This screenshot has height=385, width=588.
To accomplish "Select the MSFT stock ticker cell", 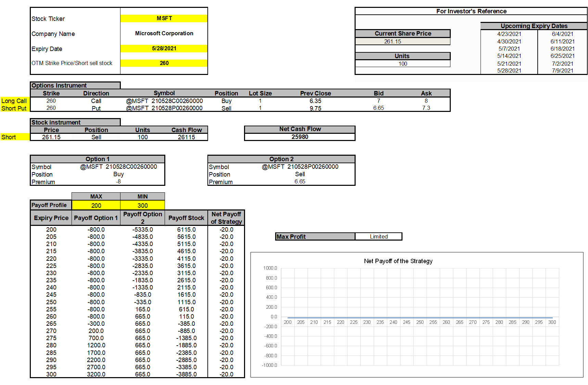I will [164, 18].
